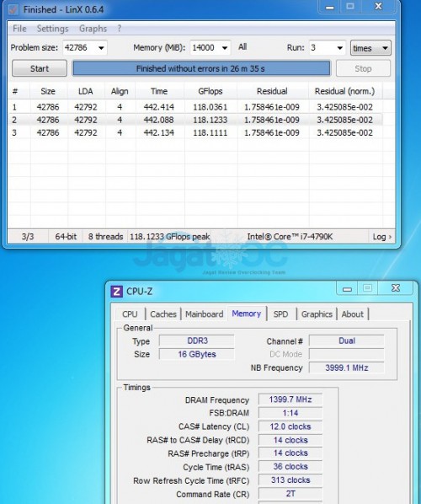Click the Dual channel field

click(x=347, y=340)
